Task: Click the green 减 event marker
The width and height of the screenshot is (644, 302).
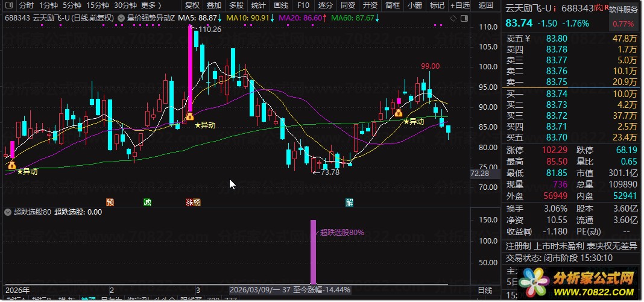Action: 148,202
